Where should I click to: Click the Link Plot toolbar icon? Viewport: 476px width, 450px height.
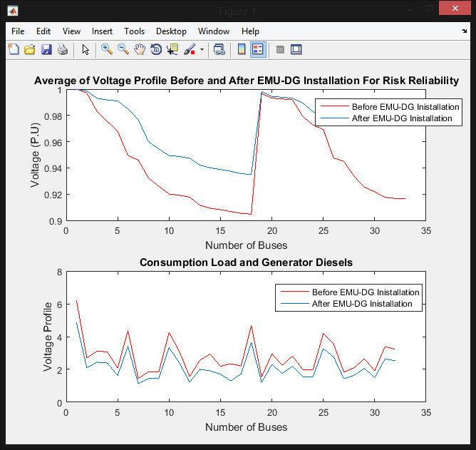pos(219,49)
